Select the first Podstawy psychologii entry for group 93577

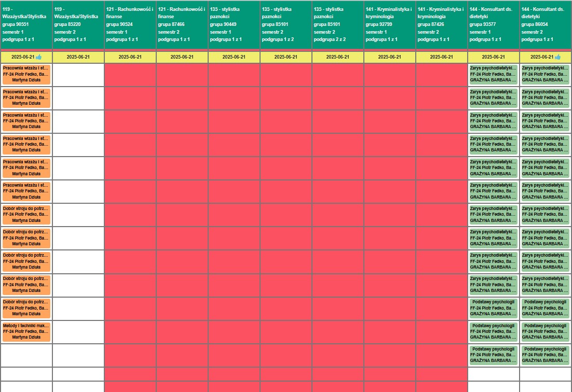[493, 308]
